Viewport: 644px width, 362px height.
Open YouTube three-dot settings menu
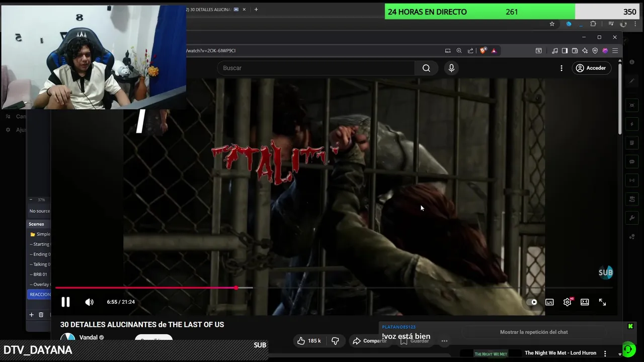pos(561,68)
